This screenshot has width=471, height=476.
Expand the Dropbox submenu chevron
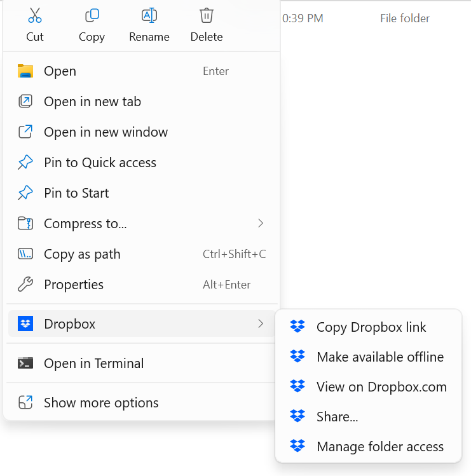261,324
